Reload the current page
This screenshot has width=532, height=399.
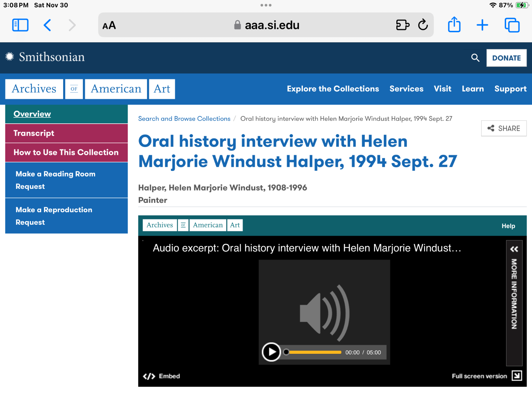[x=423, y=25]
